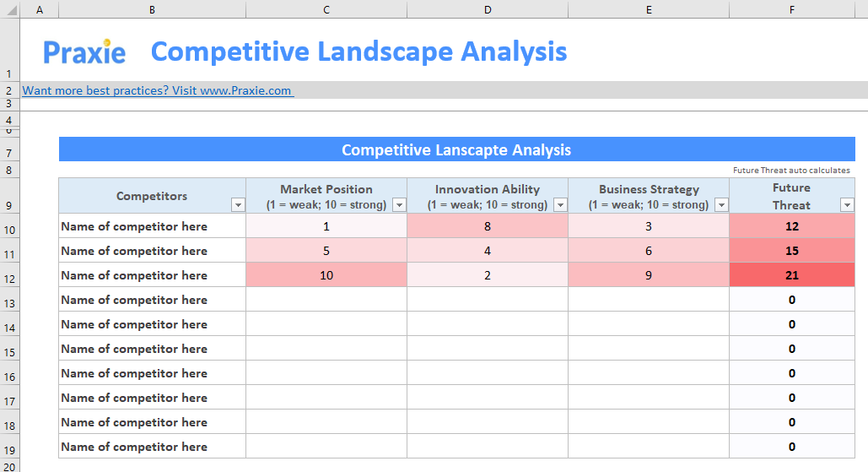Select Market Position cell with value 1
The height and width of the screenshot is (472, 868).
point(326,226)
